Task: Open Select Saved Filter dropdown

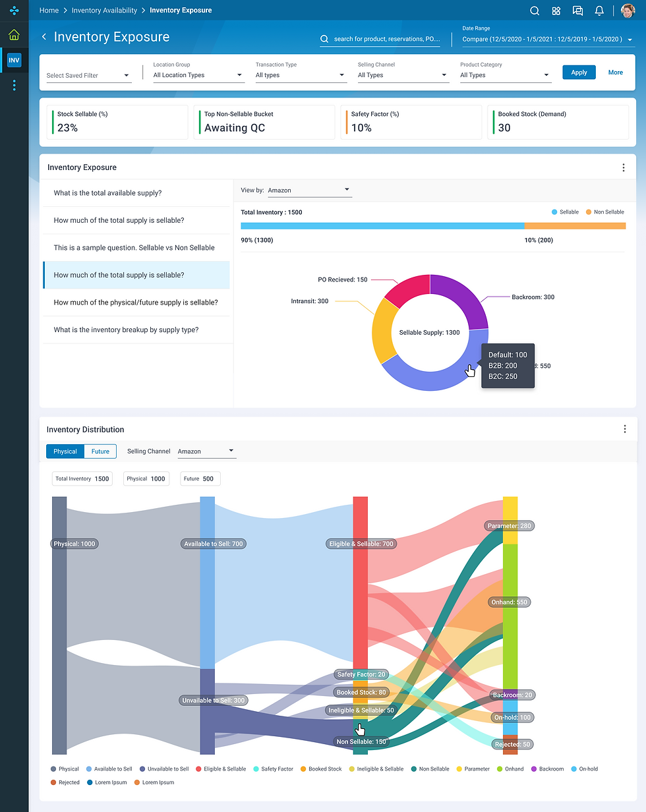Action: 88,75
